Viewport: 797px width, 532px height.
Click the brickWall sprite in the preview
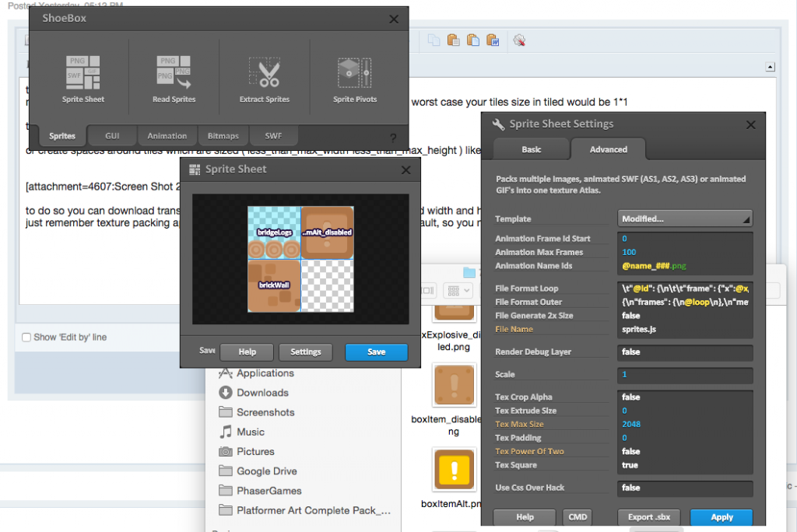[274, 285]
